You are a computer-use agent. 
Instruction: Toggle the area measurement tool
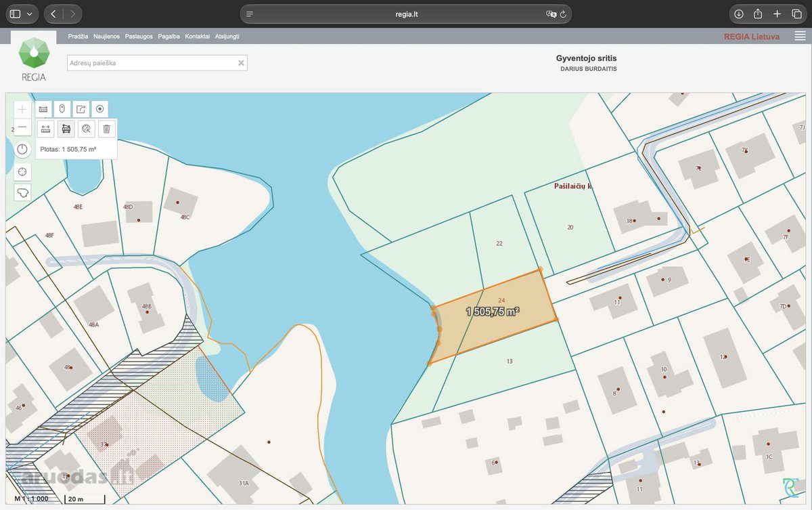[66, 129]
